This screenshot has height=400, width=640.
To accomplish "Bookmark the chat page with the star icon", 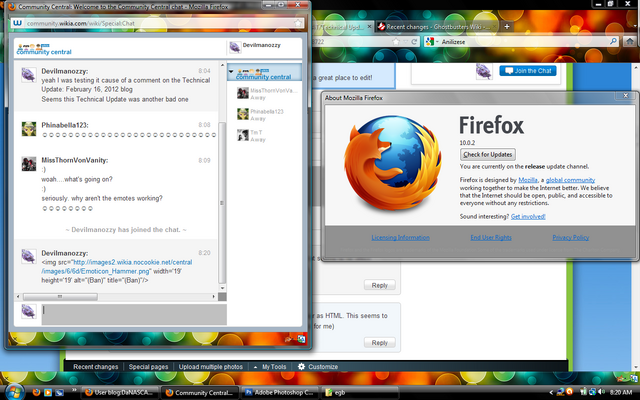I will tap(298, 23).
